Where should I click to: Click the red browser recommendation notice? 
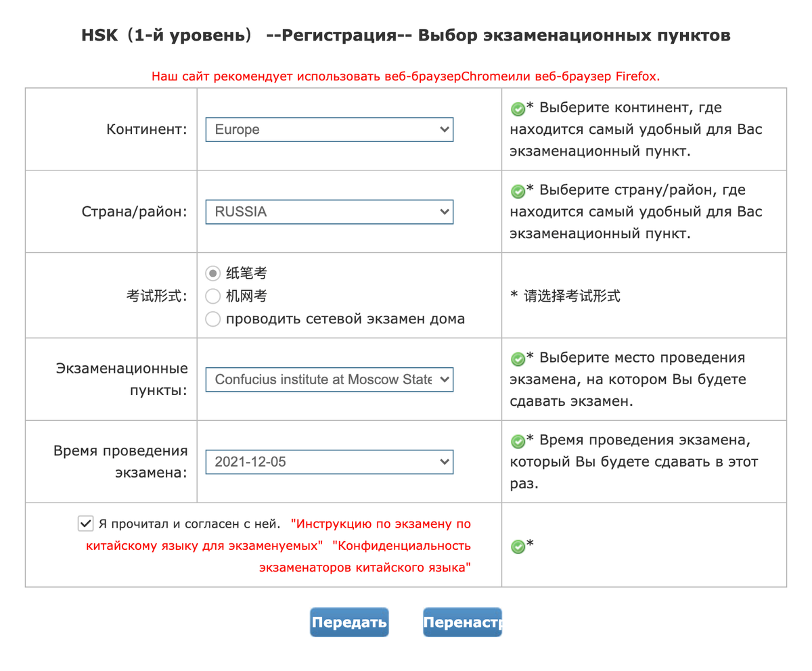(406, 76)
